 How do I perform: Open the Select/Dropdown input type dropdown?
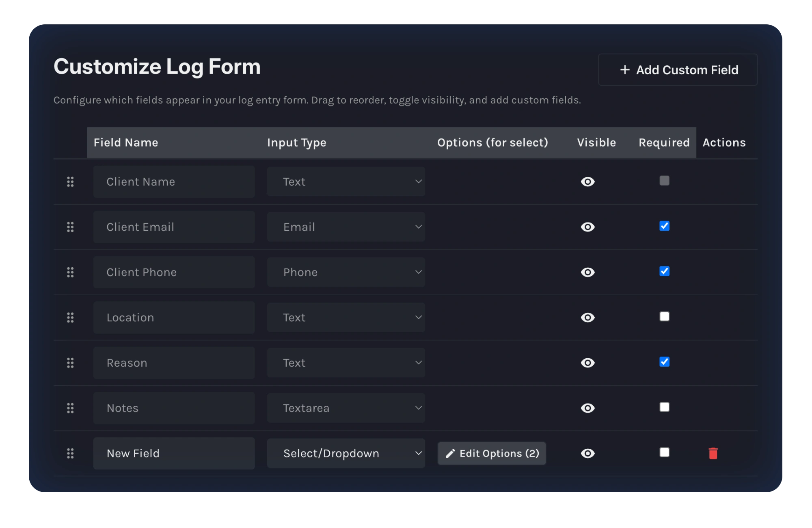pyautogui.click(x=346, y=453)
